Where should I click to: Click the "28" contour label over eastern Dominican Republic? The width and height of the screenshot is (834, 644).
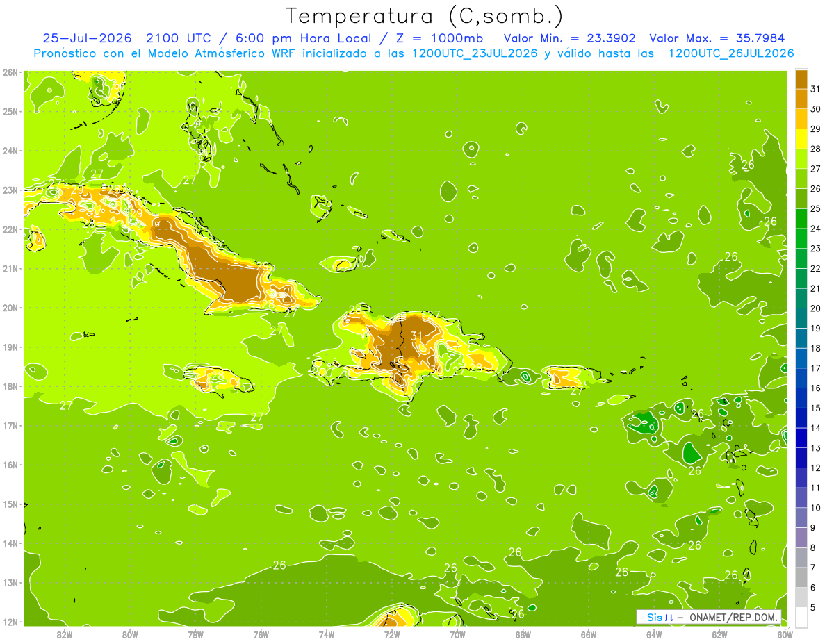[x=475, y=368]
